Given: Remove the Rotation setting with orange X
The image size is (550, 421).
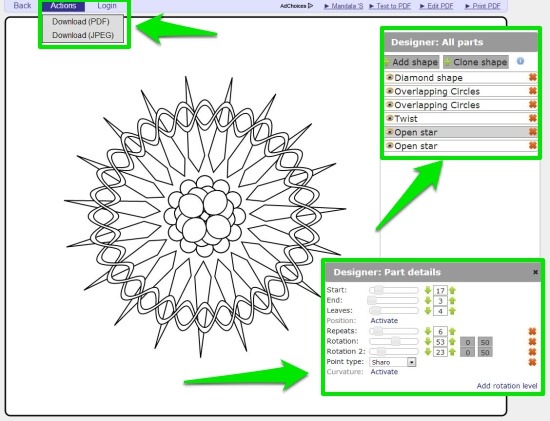Looking at the screenshot, I should coord(532,341).
